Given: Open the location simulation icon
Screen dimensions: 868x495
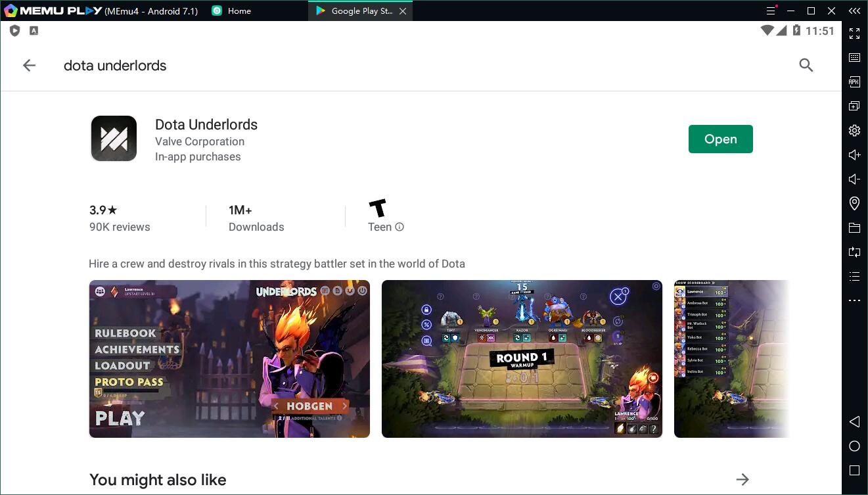Looking at the screenshot, I should (x=854, y=203).
